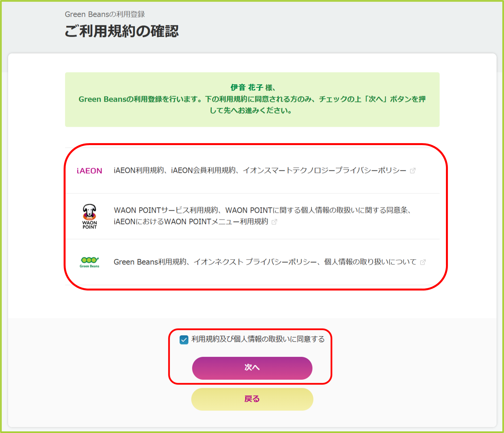The height and width of the screenshot is (433, 504).
Task: Open the WAON POINTサービス利用規約 link
Action: pos(166,210)
